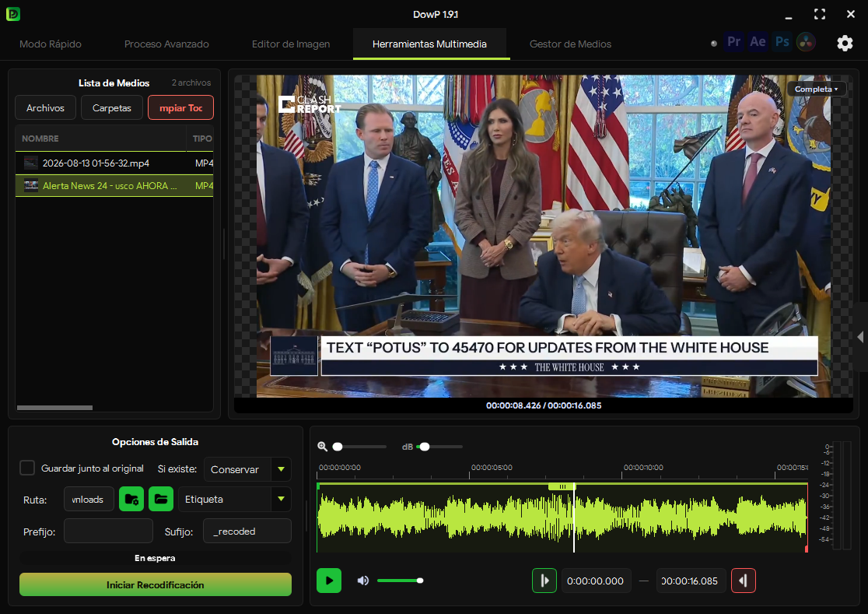The image size is (868, 614).
Task: Switch to the Modo Rápido tab
Action: 51,44
